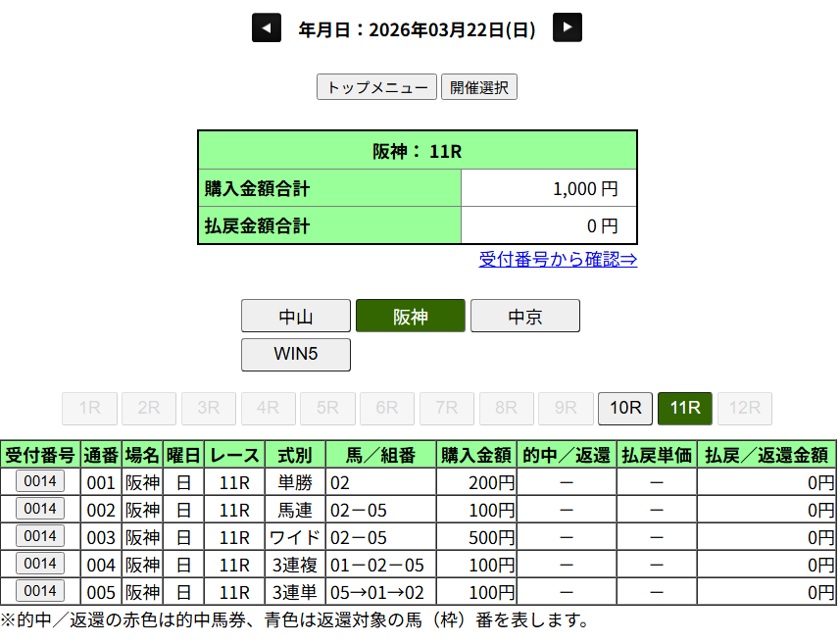The width and height of the screenshot is (840, 643).
Task: Select the 中山 racecourse tab
Action: pyautogui.click(x=295, y=317)
